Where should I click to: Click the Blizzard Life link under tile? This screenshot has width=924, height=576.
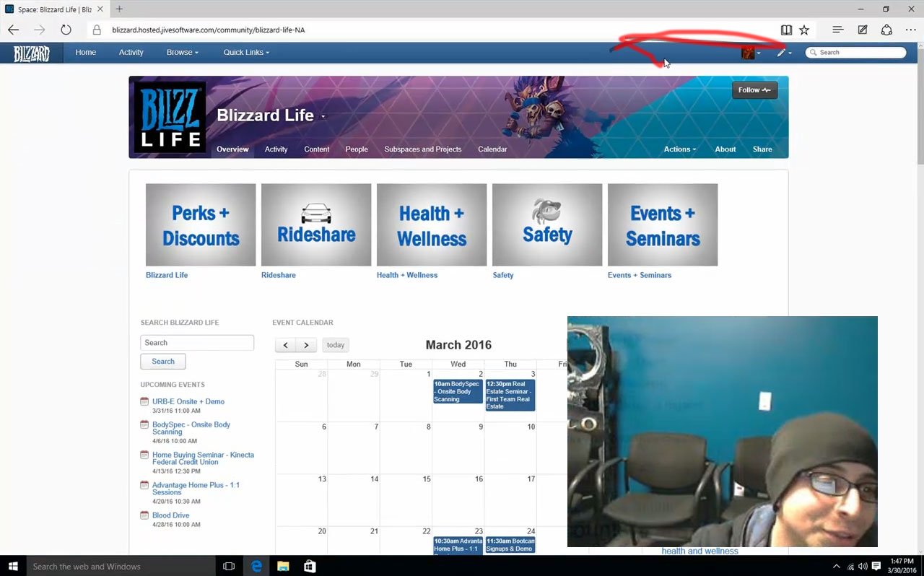(x=167, y=275)
